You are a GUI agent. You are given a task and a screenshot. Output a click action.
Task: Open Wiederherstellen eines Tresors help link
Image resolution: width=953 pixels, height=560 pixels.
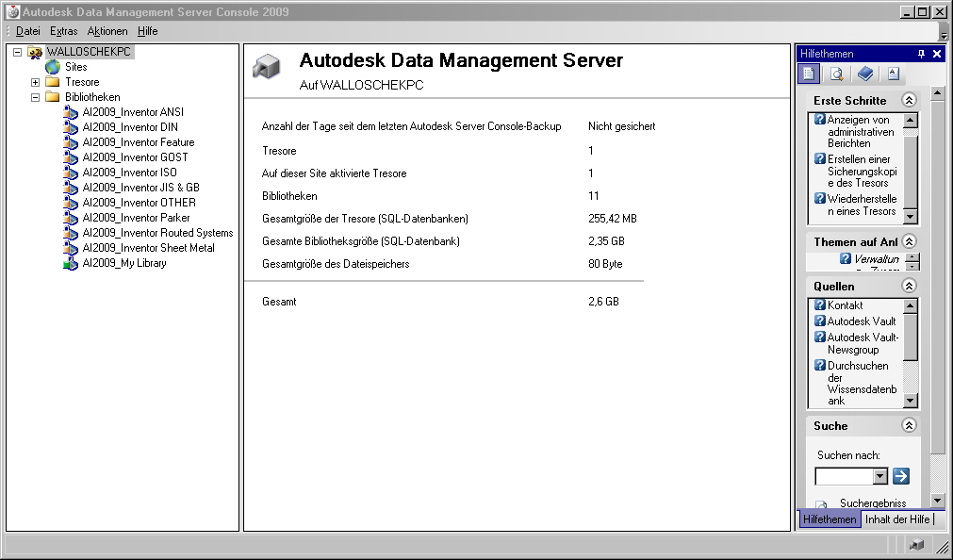point(862,205)
